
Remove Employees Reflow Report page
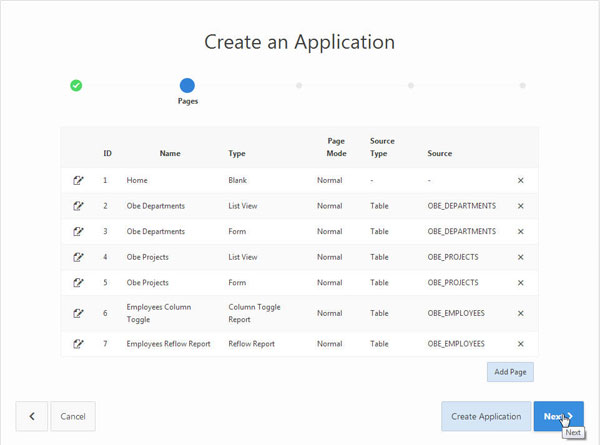[x=520, y=344]
